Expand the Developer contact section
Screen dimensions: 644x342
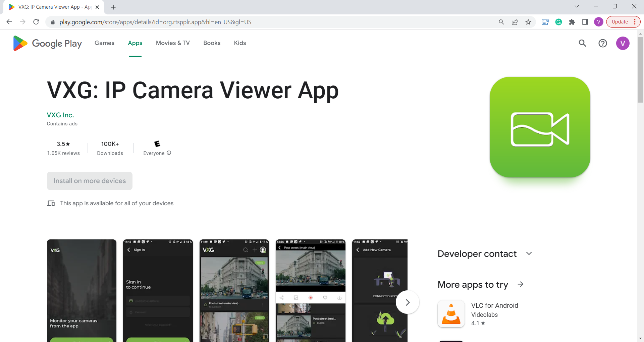(x=529, y=253)
